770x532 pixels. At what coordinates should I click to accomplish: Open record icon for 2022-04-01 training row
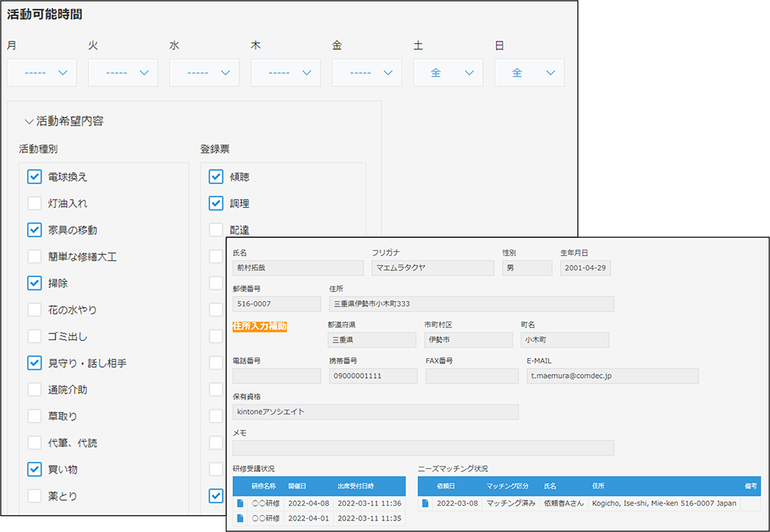point(239,518)
